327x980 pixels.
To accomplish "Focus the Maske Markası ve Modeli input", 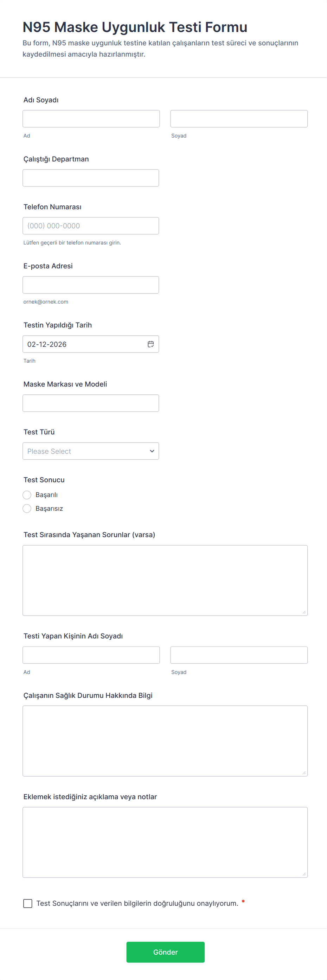I will tap(90, 403).
